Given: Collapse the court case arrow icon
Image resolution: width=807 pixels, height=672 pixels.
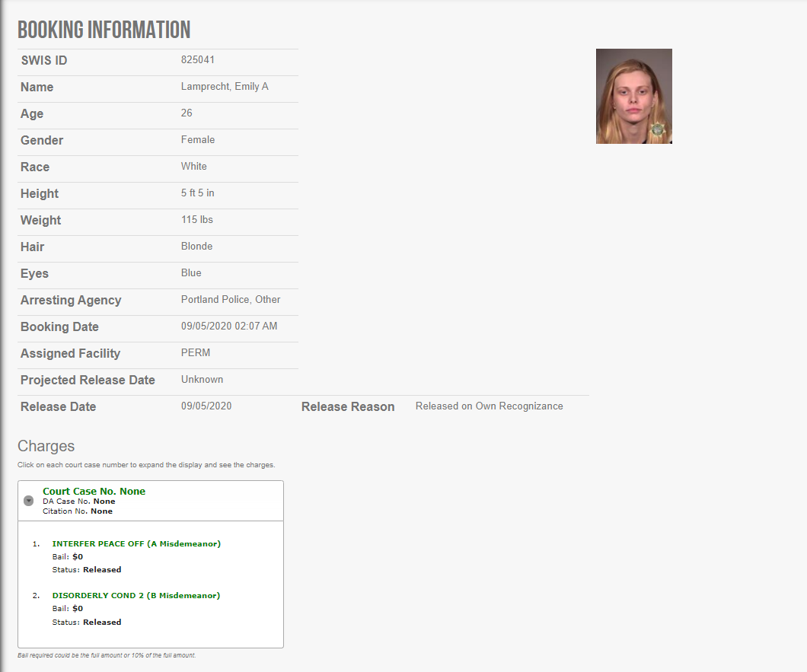Looking at the screenshot, I should point(28,501).
